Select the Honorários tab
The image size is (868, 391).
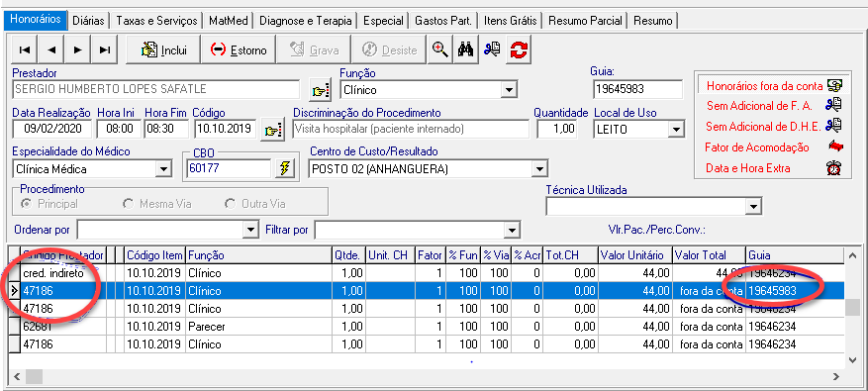pyautogui.click(x=36, y=19)
